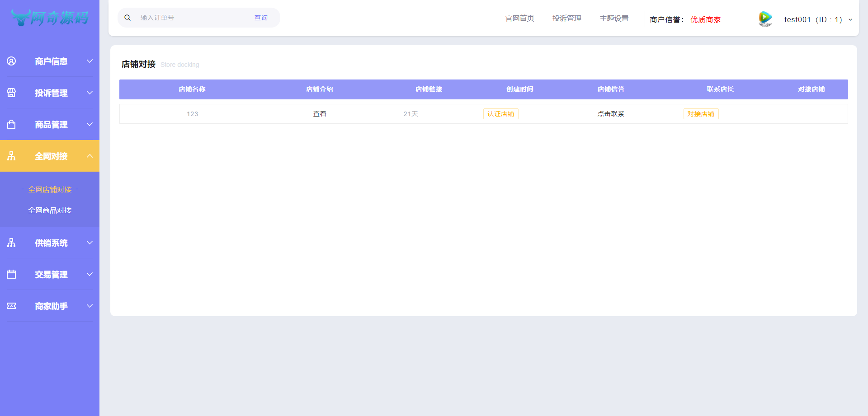The height and width of the screenshot is (416, 868).
Task: Open the 商家助手 sidebar menu
Action: pyautogui.click(x=50, y=306)
